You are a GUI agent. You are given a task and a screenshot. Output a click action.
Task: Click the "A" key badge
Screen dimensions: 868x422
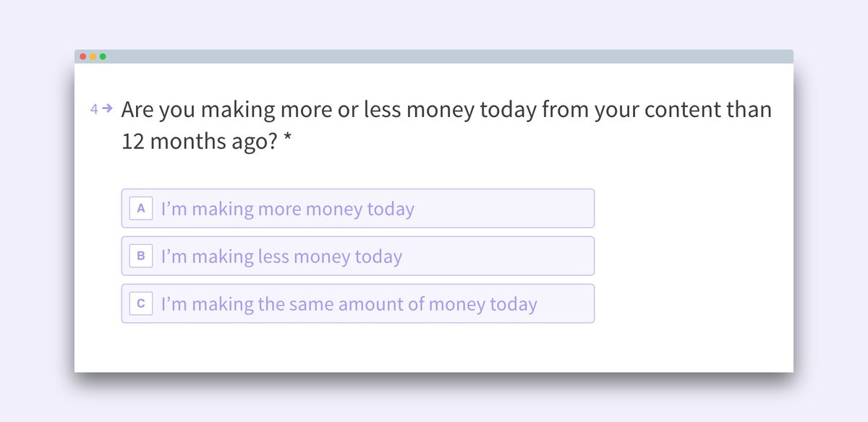[141, 208]
